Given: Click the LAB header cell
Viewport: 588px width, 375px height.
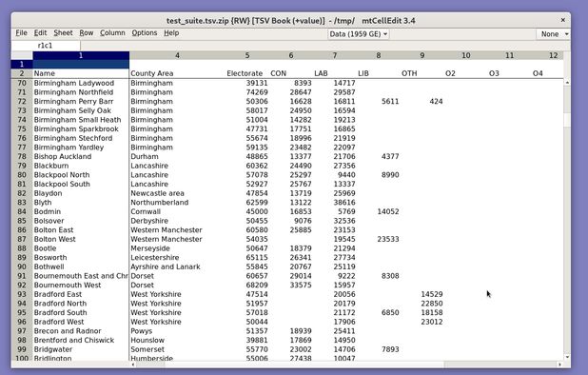Looking at the screenshot, I should coord(335,73).
